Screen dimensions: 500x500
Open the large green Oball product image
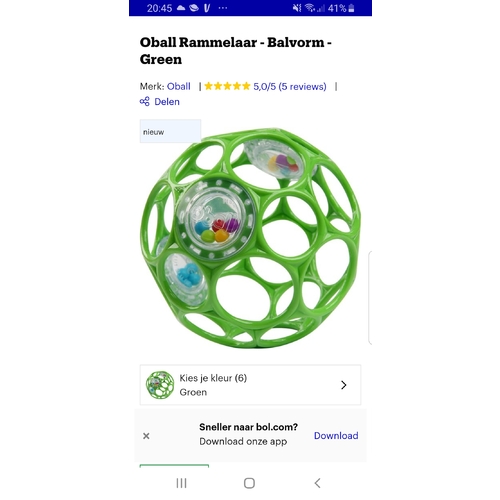(250, 238)
